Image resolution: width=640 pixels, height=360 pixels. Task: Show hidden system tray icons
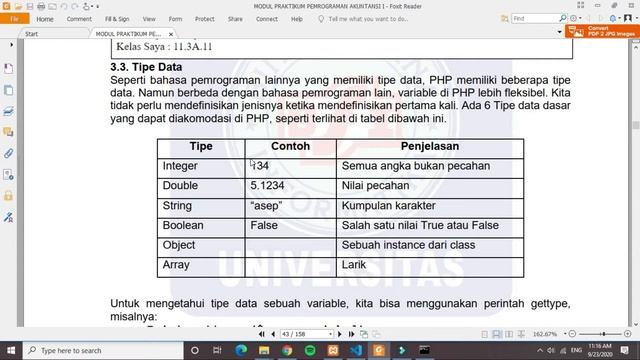click(x=540, y=350)
